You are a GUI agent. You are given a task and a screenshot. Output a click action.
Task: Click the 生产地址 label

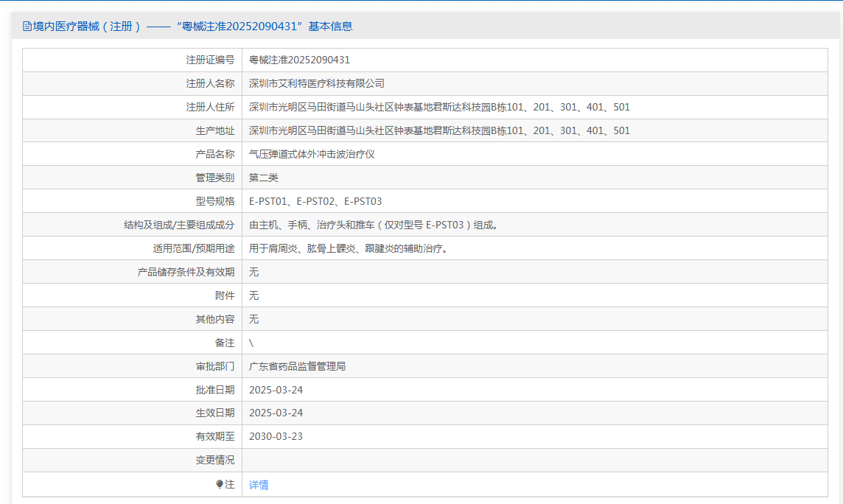pyautogui.click(x=215, y=130)
